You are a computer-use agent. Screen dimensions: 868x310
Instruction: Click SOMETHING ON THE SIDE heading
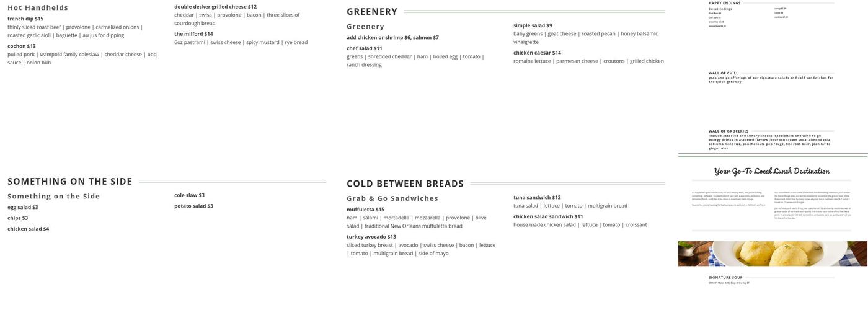70,182
